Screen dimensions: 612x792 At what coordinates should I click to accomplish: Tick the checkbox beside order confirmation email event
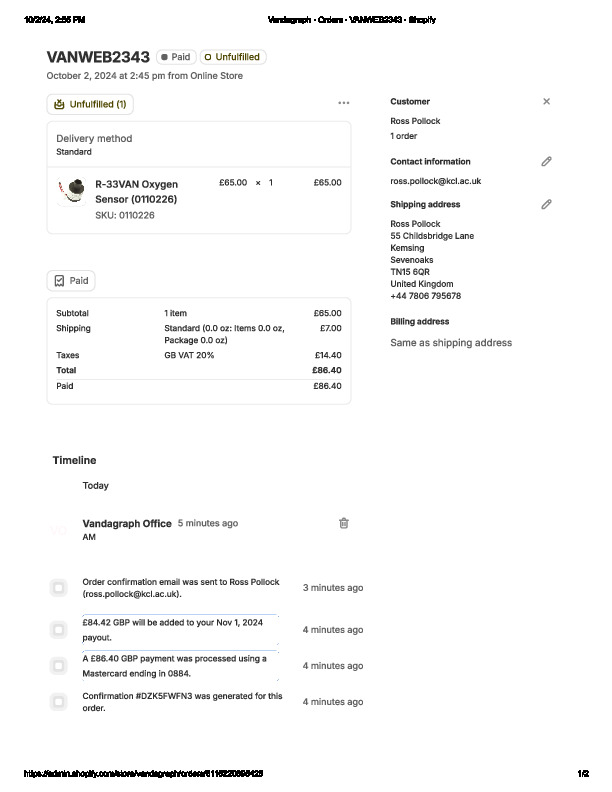(59, 587)
